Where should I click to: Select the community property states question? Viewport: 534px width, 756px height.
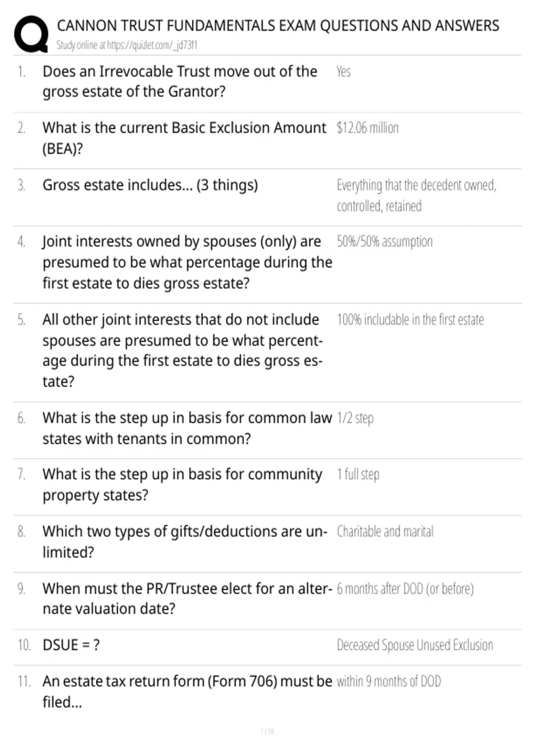(x=182, y=485)
